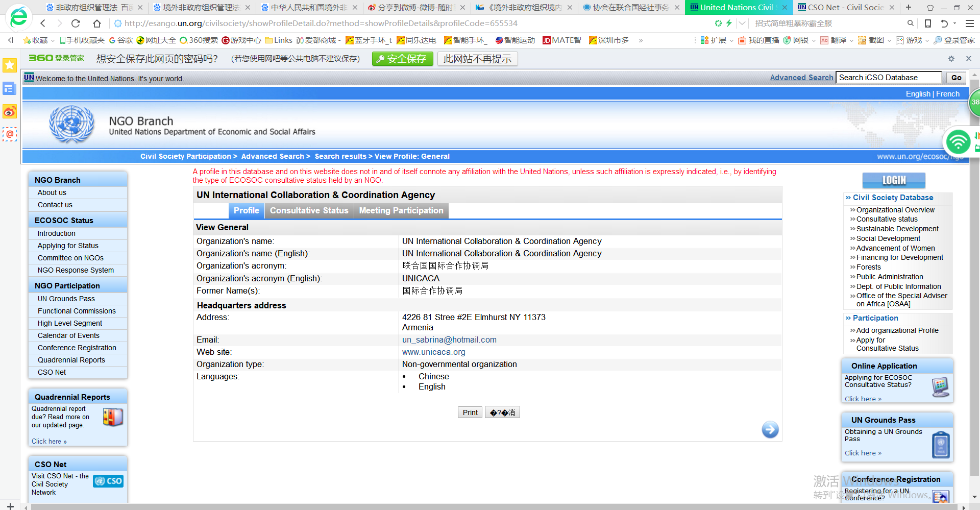
Task: Open Sustainable Development link
Action: tap(897, 229)
